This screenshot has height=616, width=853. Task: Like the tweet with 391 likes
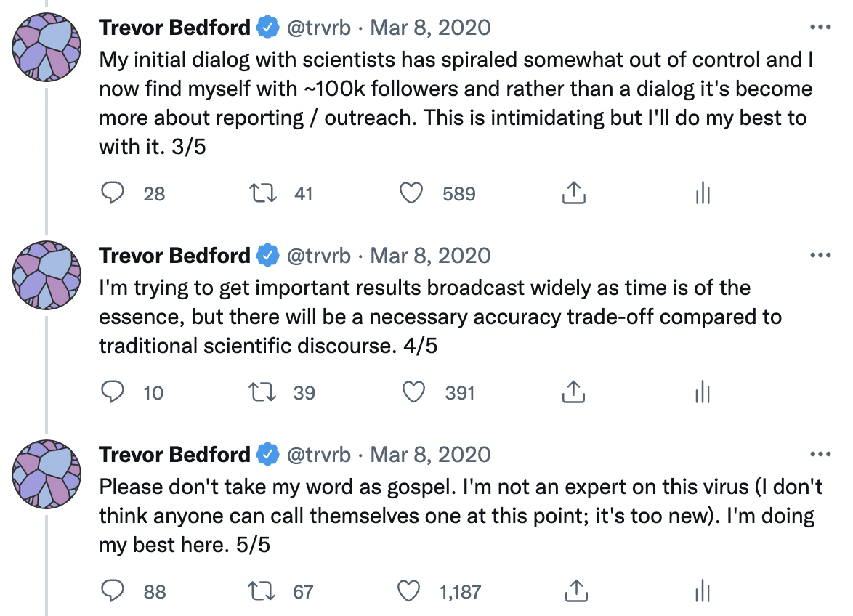(413, 392)
